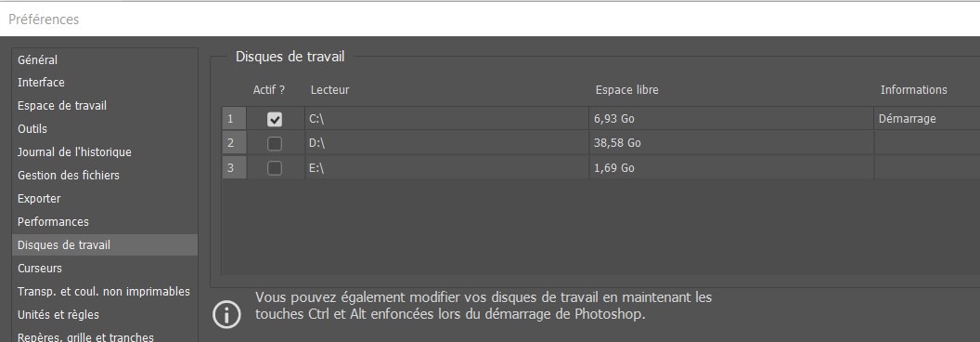Image resolution: width=980 pixels, height=342 pixels.
Task: Enable drive D:\ as a scratch disk
Action: (275, 143)
